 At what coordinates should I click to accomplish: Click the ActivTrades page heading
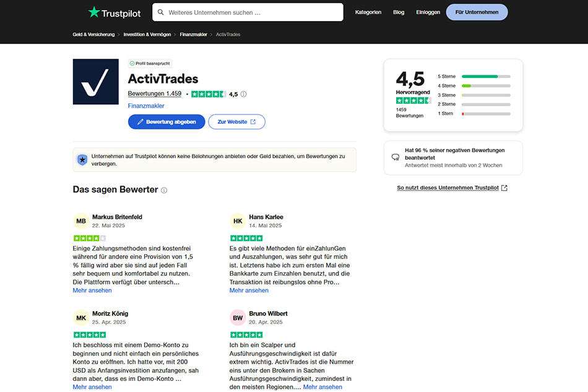(x=163, y=79)
